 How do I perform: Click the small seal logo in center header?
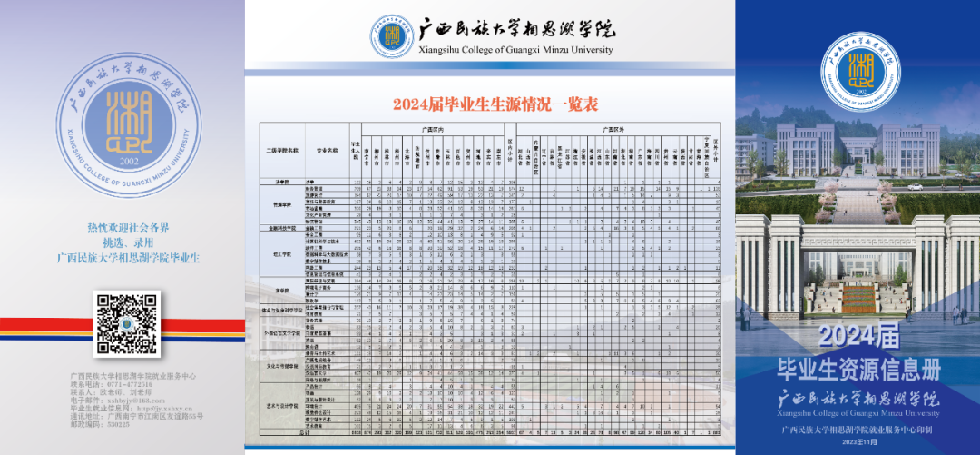(x=391, y=37)
